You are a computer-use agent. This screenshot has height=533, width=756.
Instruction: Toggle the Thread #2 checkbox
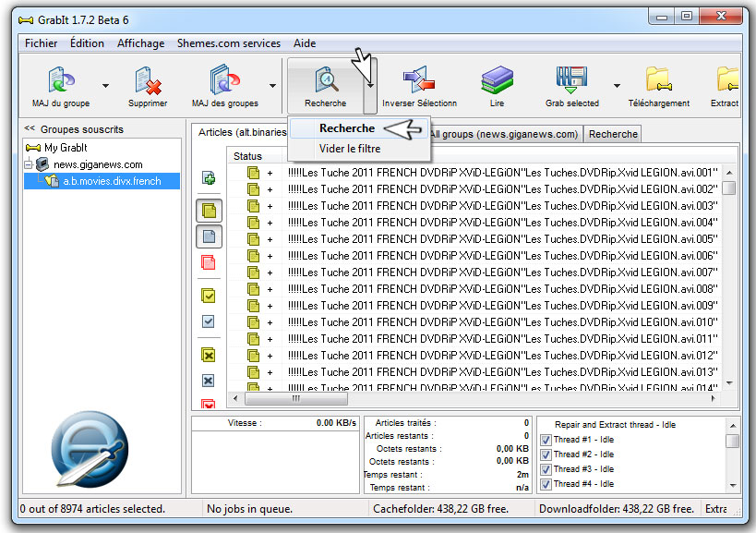[x=546, y=454]
